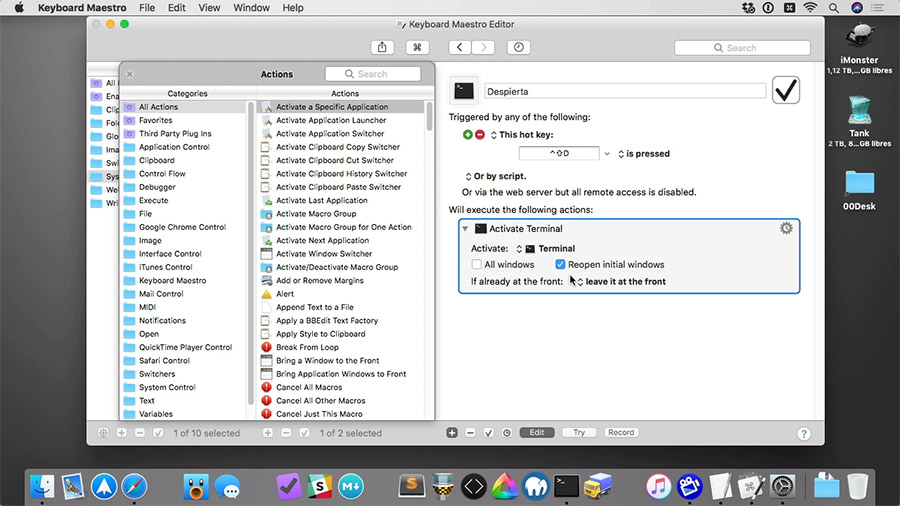Click the macro name field containing Despierta
Viewport: 900px width, 506px height.
click(625, 91)
